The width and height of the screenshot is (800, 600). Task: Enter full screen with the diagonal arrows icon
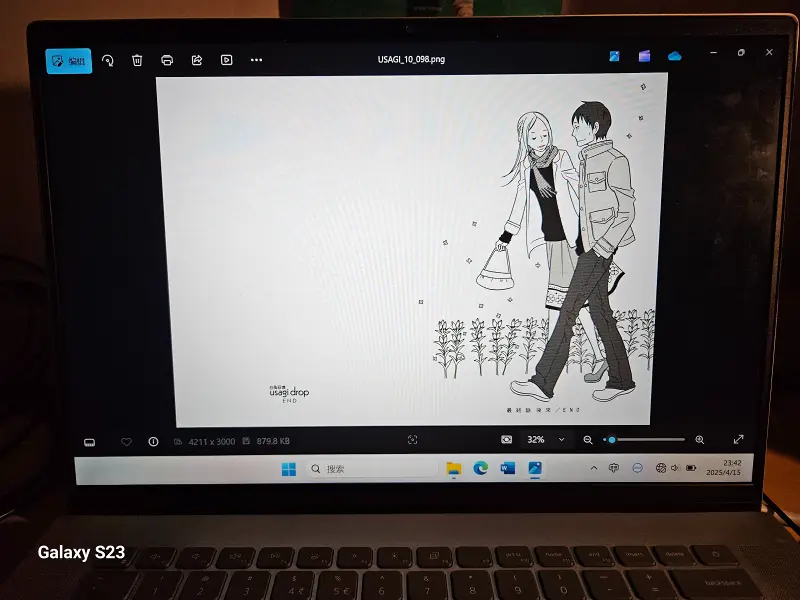click(x=738, y=439)
